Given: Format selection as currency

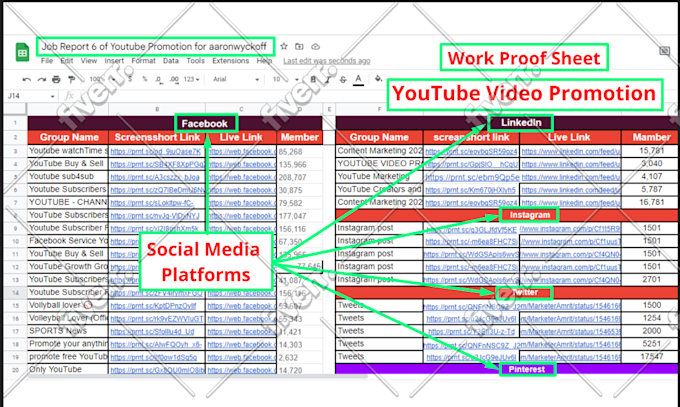Looking at the screenshot, I should (130, 79).
